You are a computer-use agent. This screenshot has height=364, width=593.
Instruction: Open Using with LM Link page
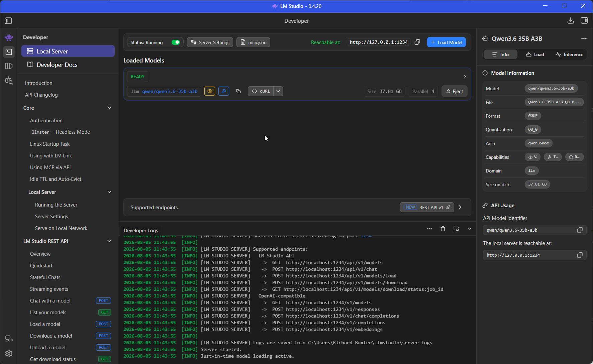click(51, 155)
